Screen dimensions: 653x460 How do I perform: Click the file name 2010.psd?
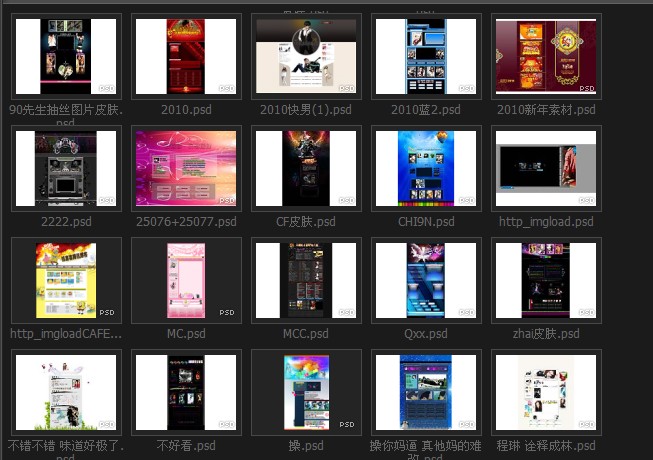(186, 110)
